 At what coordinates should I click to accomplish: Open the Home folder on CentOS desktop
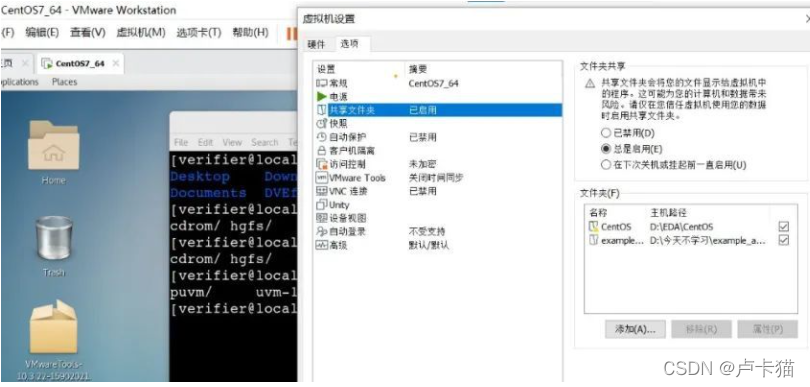coord(53,146)
